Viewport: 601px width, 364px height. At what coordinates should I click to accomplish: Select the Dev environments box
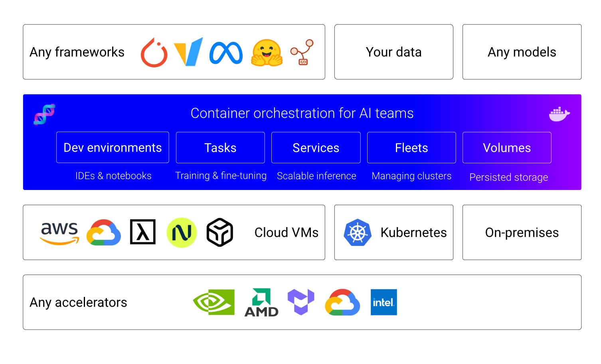(113, 148)
